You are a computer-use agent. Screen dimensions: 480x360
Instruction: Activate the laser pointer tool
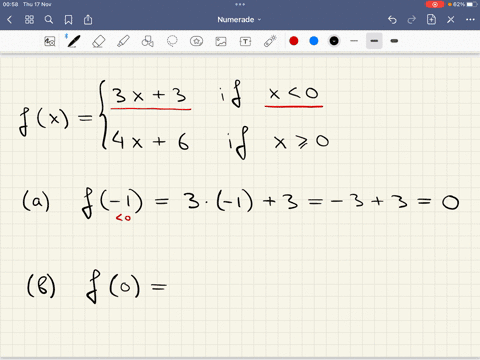[x=270, y=41]
